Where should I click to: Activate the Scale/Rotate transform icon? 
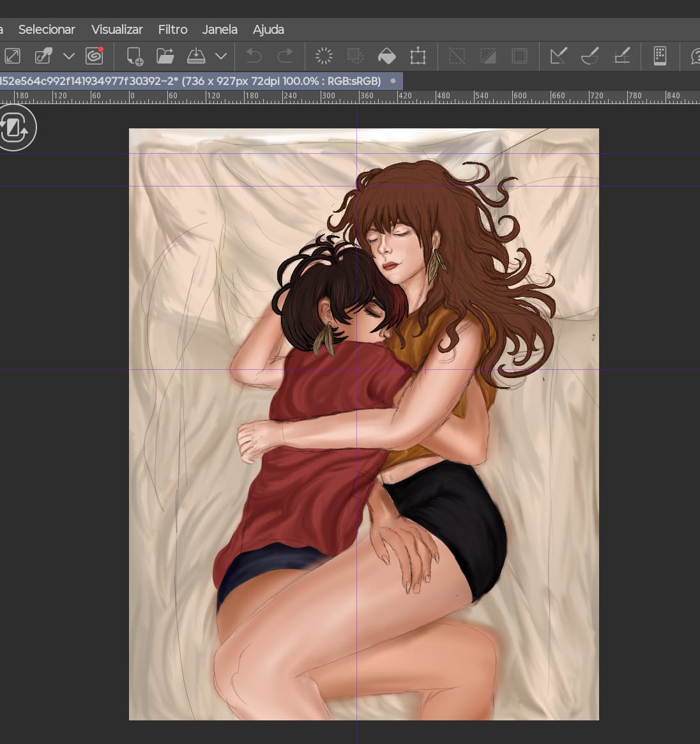420,56
